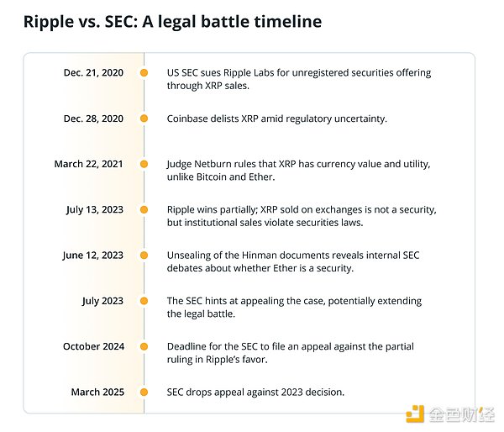Click the 'SEC hints at appealing' description

tap(294, 307)
